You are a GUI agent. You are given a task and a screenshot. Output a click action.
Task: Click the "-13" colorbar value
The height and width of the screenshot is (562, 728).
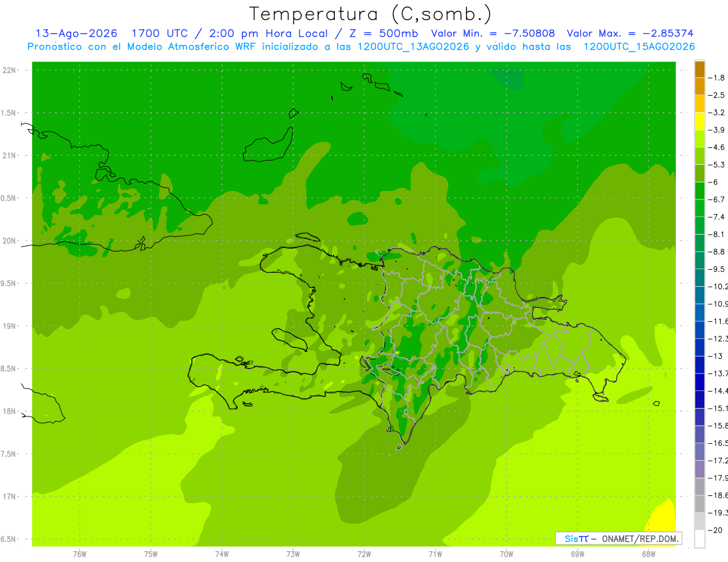coord(716,356)
